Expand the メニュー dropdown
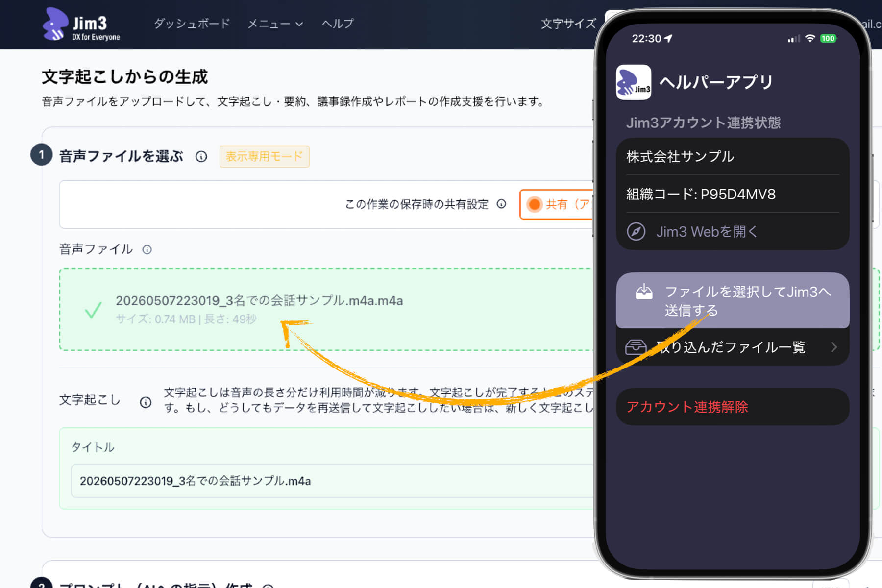Image resolution: width=882 pixels, height=588 pixels. [x=275, y=24]
